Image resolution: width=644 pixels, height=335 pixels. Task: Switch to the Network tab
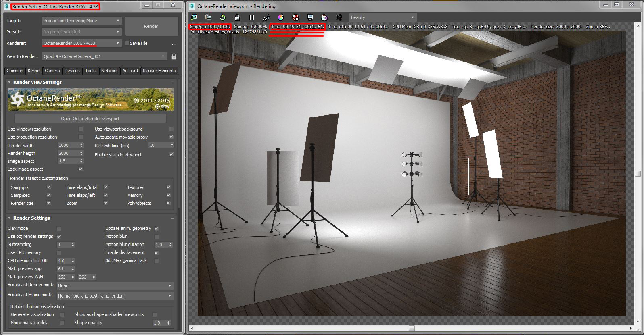point(109,71)
